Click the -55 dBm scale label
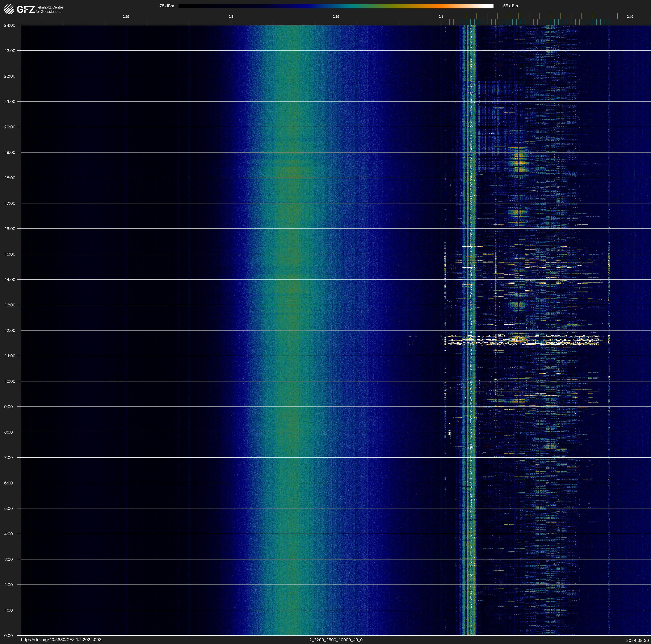 tap(509, 6)
